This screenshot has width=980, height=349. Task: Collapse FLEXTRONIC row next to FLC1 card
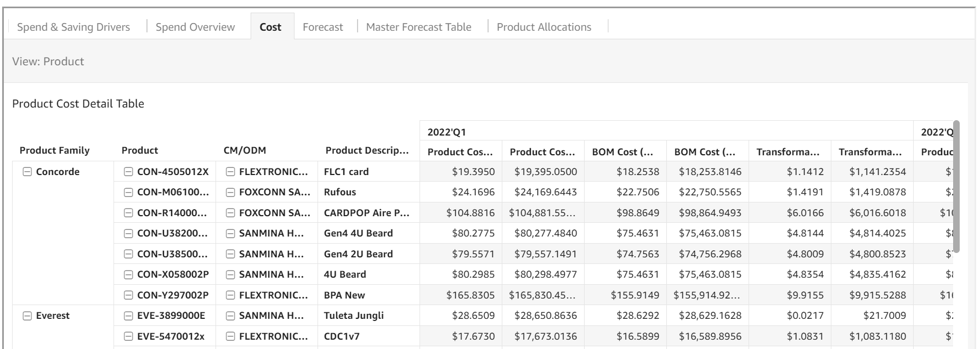coord(230,172)
